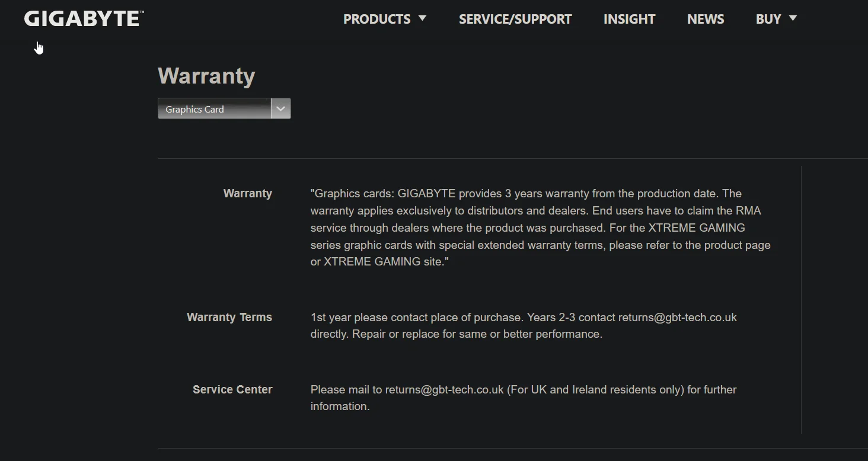Screen dimensions: 868x461
Task: Click the GIGABYTE logo
Action: click(84, 19)
